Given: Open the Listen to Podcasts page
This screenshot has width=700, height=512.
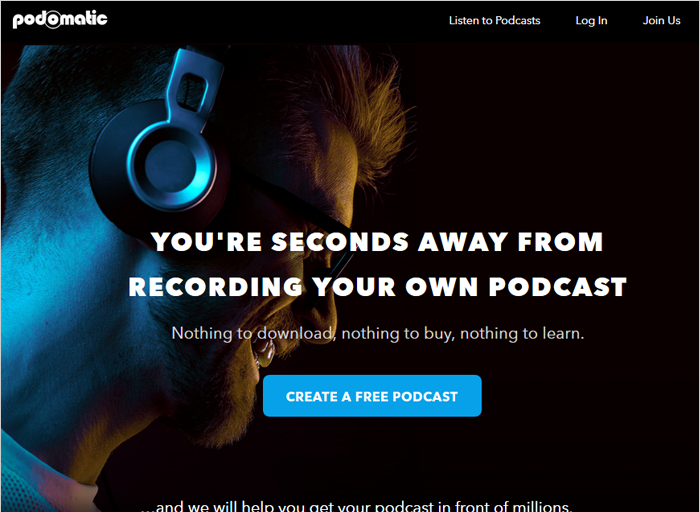Looking at the screenshot, I should tap(494, 21).
